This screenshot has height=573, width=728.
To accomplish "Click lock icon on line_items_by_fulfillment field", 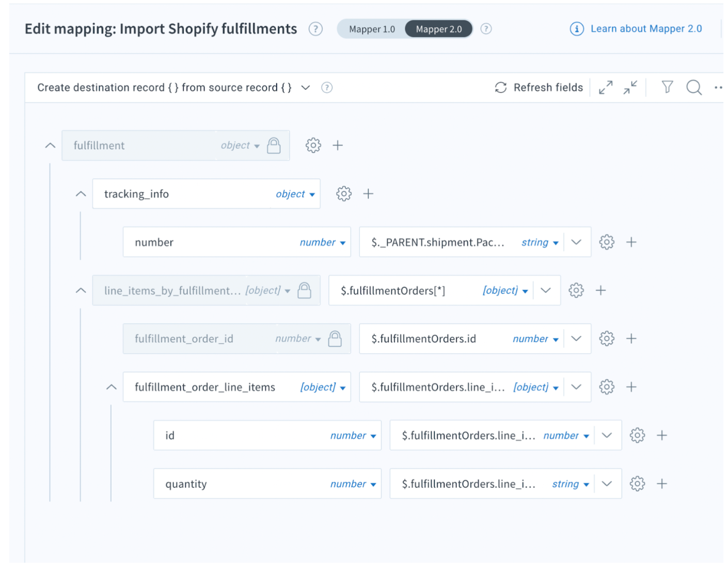I will (305, 291).
